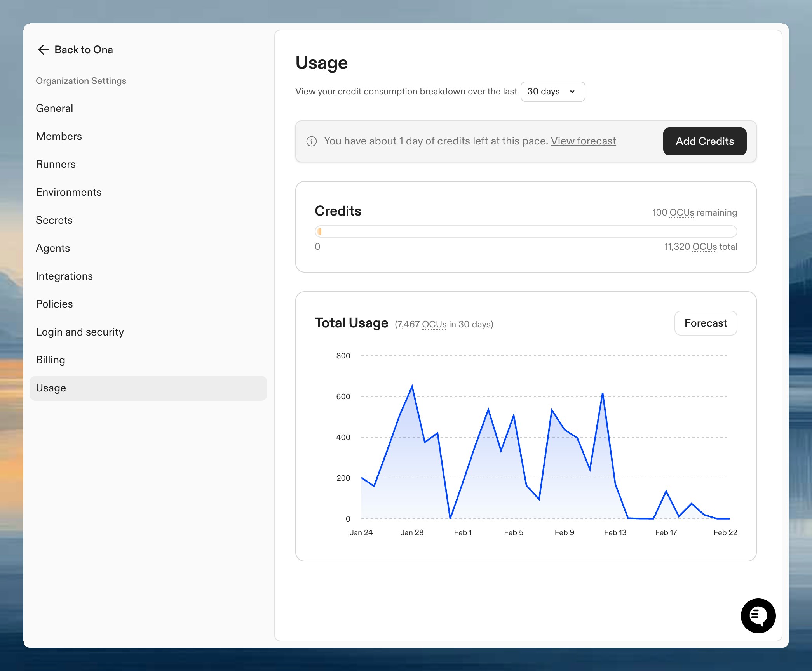Click the info icon in the credits warning banner
This screenshot has height=671, width=812.
tap(311, 141)
